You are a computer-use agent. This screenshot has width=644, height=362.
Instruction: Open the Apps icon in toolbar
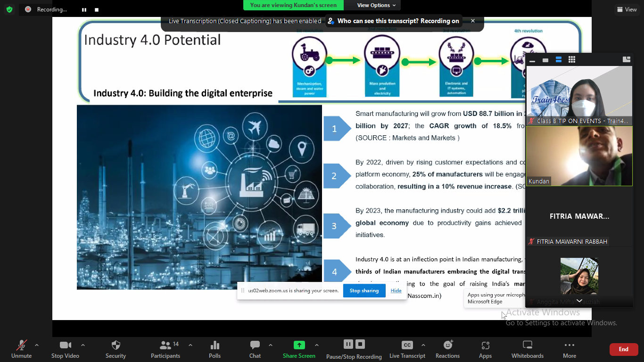click(x=485, y=346)
